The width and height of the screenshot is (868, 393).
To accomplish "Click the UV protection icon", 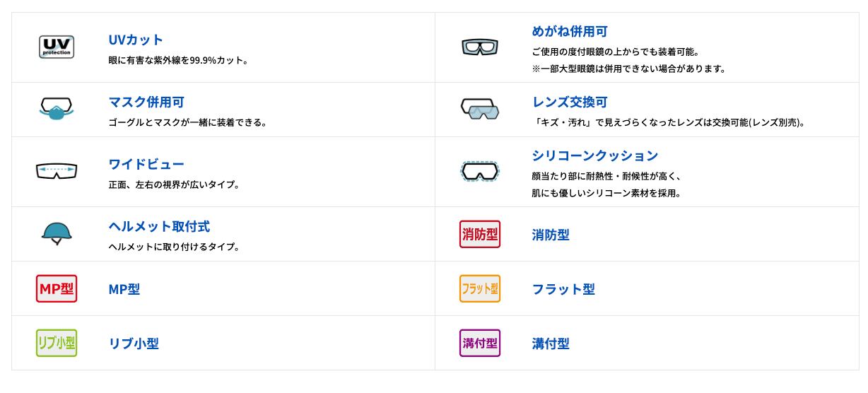I will tap(57, 47).
